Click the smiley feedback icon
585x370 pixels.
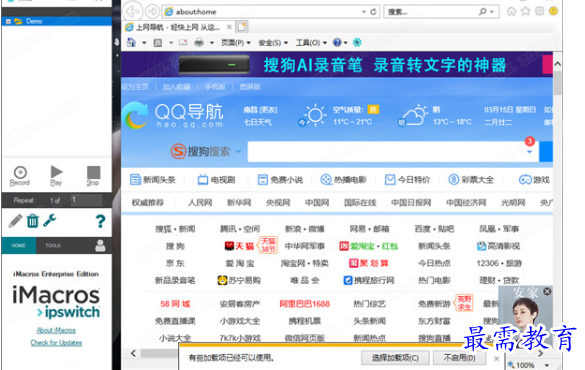point(554,11)
